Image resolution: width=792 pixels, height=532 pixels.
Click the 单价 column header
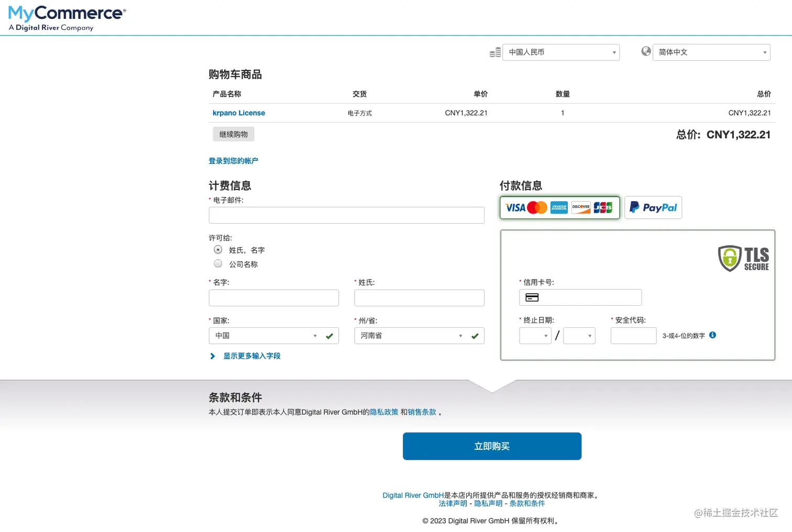[480, 94]
